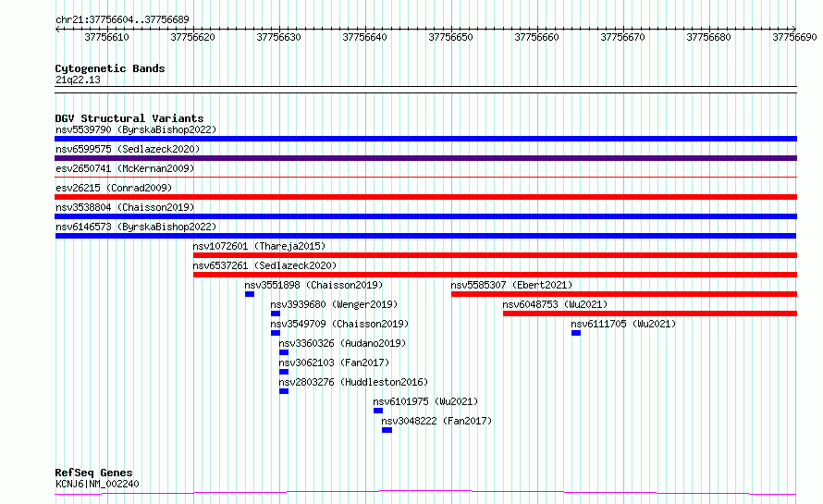Select the blue bar under nsv5539790
Image resolution: width=823 pixels, height=504 pixels.
point(425,139)
